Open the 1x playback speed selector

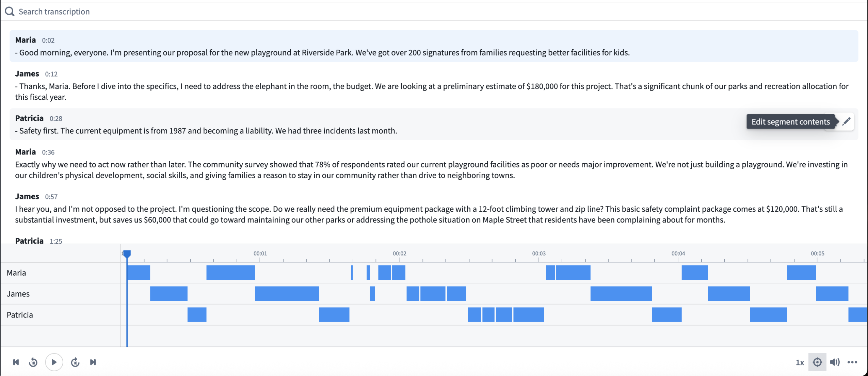click(x=800, y=362)
